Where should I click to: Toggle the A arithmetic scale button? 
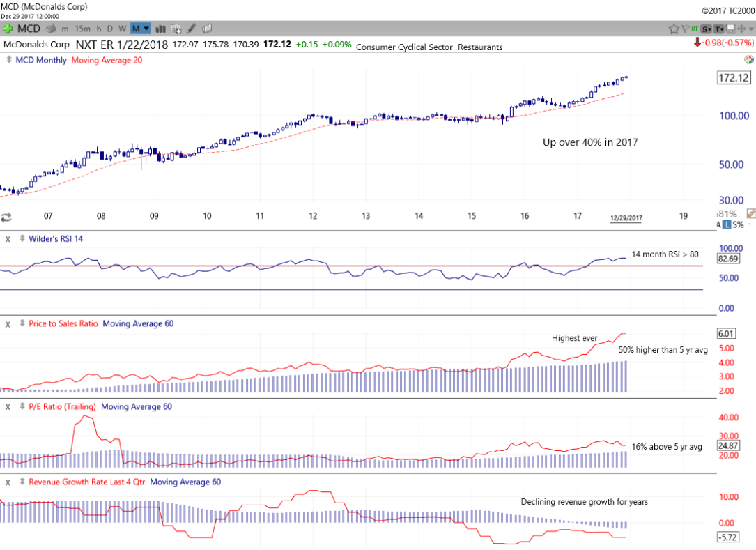(x=718, y=224)
